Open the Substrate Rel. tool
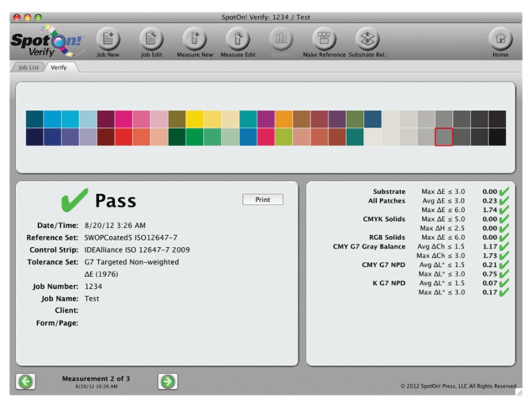The width and height of the screenshot is (532, 407). pos(367,39)
